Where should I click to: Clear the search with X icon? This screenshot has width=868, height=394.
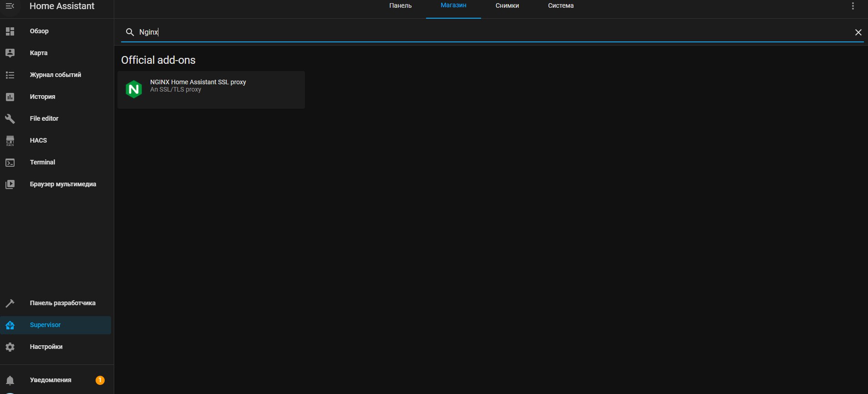coord(858,32)
